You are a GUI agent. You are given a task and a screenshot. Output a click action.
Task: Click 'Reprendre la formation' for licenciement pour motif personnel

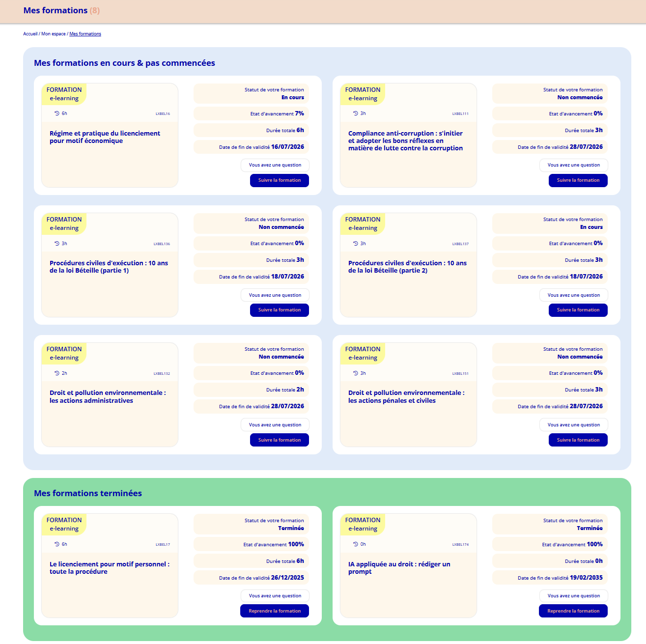coord(274,611)
